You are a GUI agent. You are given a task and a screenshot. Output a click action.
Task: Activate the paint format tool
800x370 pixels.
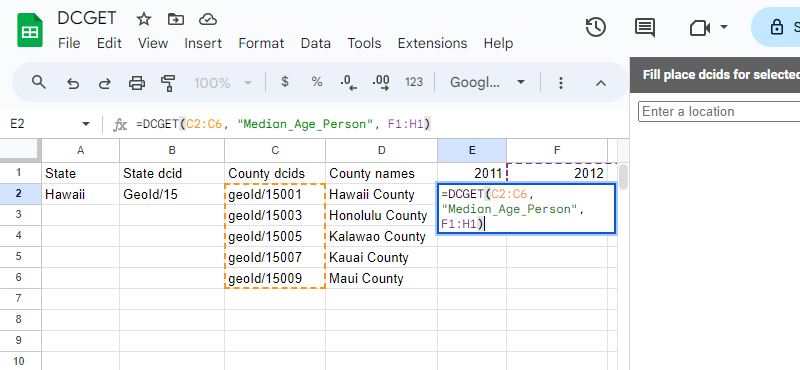pos(168,82)
